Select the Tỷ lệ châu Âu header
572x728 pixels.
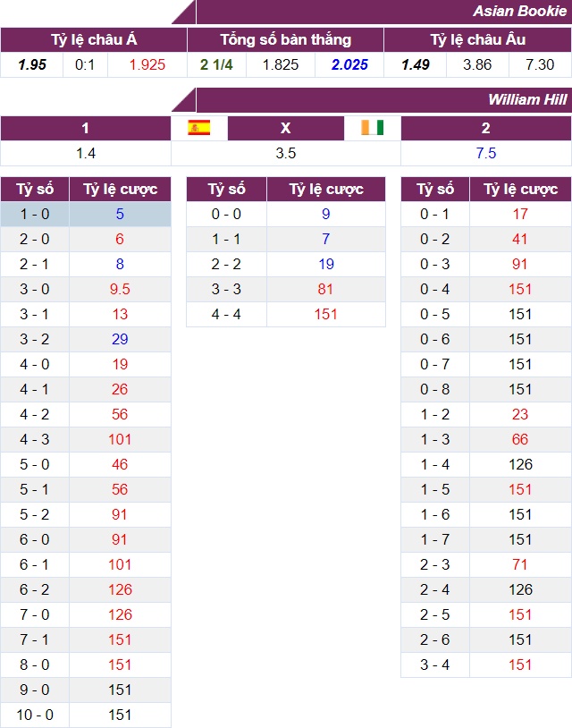click(477, 39)
